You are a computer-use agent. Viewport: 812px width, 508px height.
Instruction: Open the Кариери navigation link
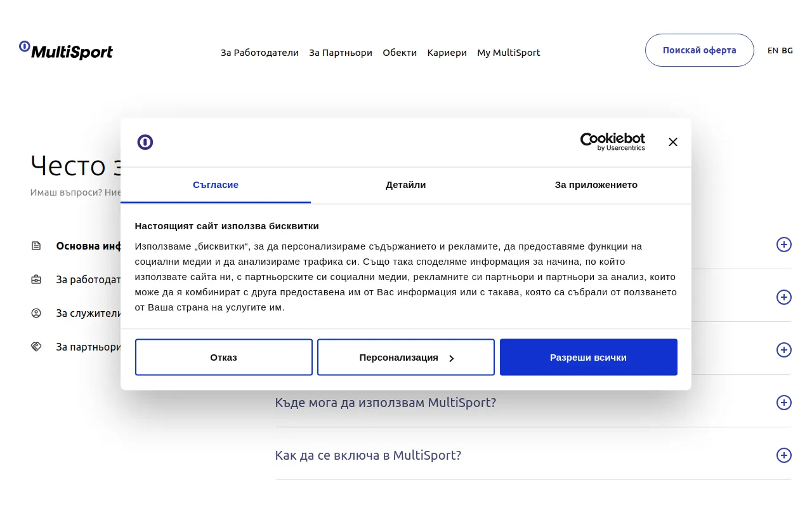447,53
